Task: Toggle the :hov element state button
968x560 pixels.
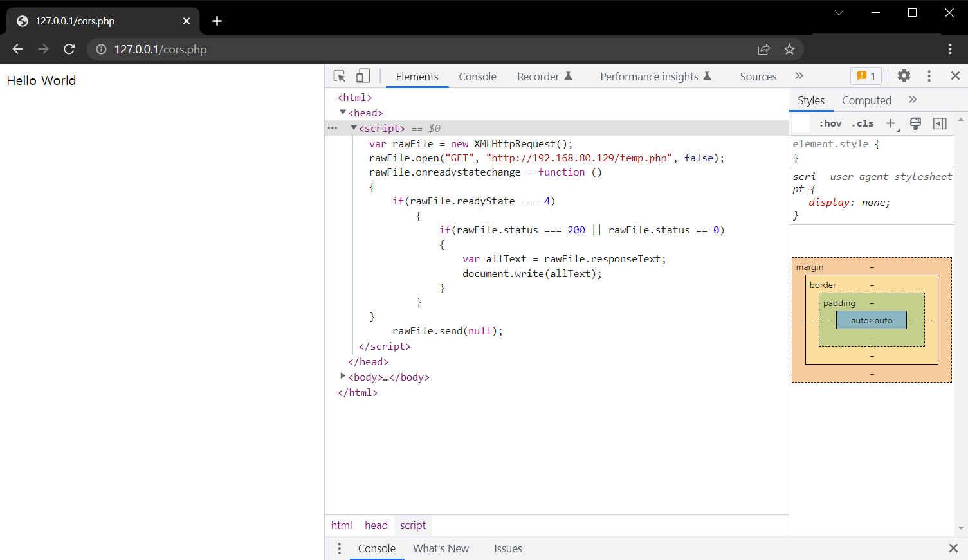Action: (830, 123)
